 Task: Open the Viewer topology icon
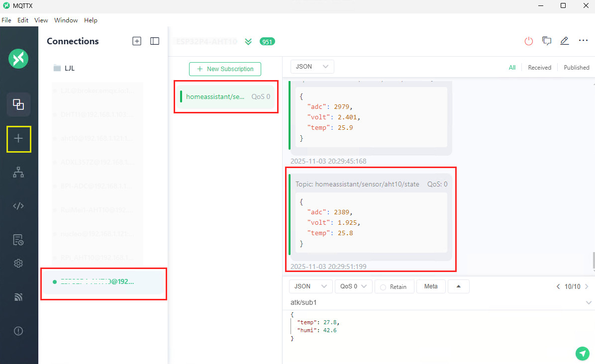[x=18, y=172]
